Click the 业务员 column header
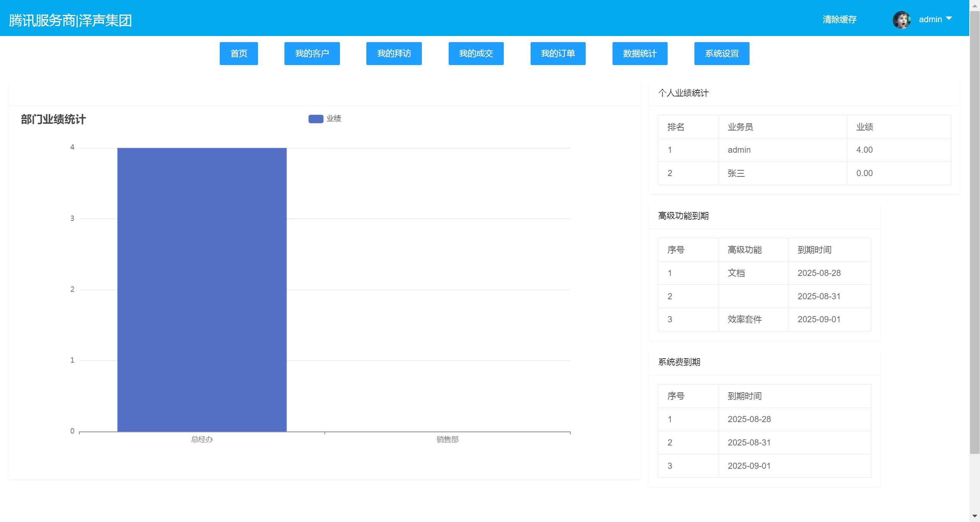Image resolution: width=980 pixels, height=522 pixels. pos(783,127)
